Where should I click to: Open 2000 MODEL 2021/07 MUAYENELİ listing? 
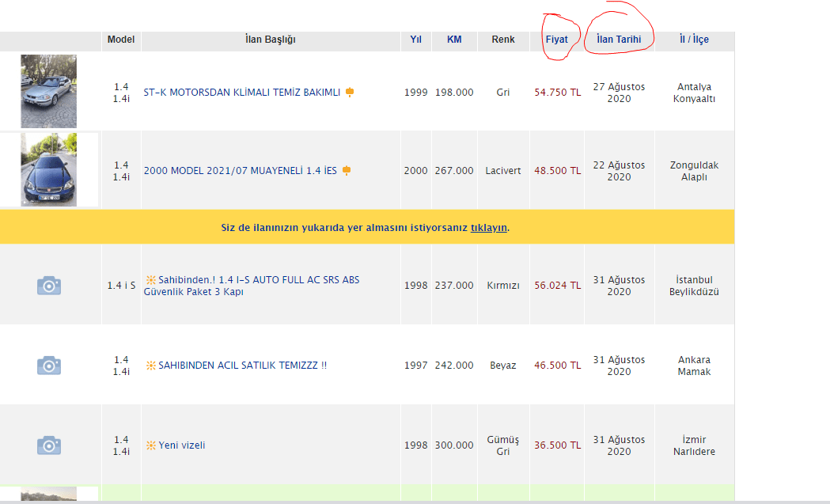click(241, 170)
